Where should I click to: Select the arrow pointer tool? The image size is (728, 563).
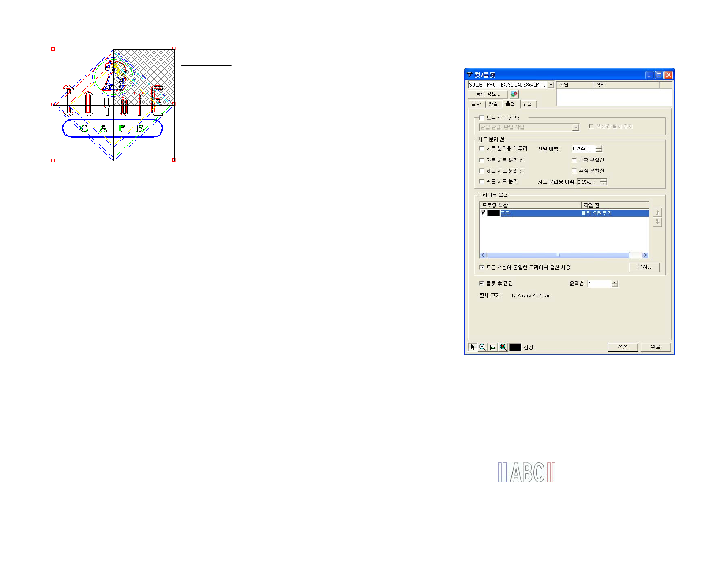(x=473, y=347)
